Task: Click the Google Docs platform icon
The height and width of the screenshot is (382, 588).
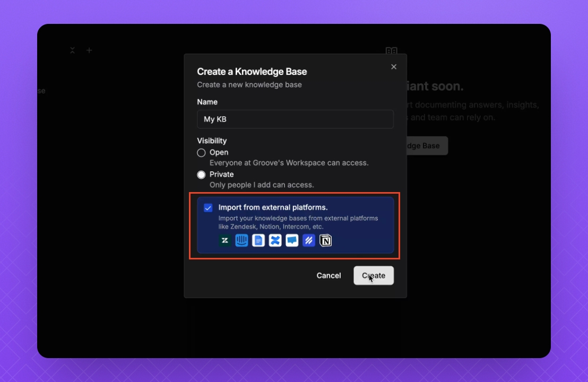Action: click(x=258, y=240)
